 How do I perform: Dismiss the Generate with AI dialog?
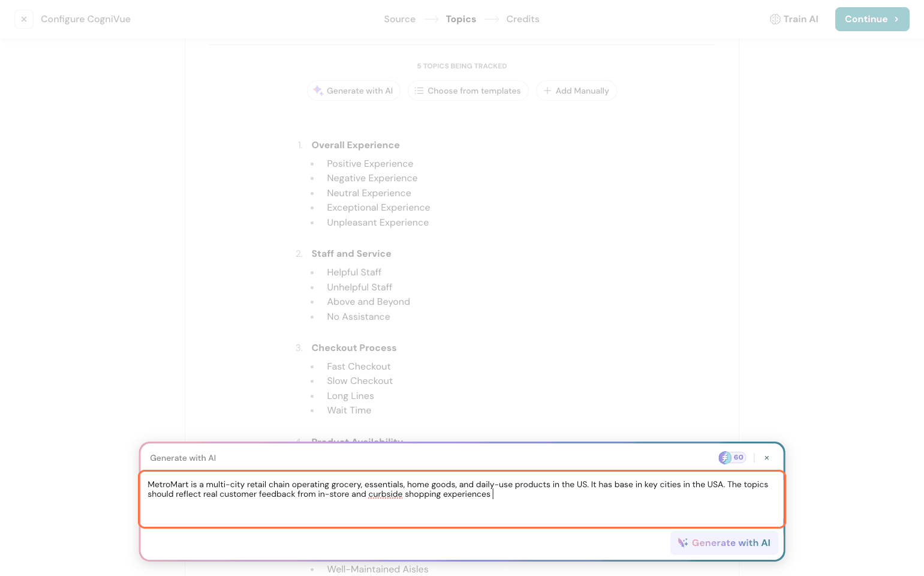pos(766,458)
